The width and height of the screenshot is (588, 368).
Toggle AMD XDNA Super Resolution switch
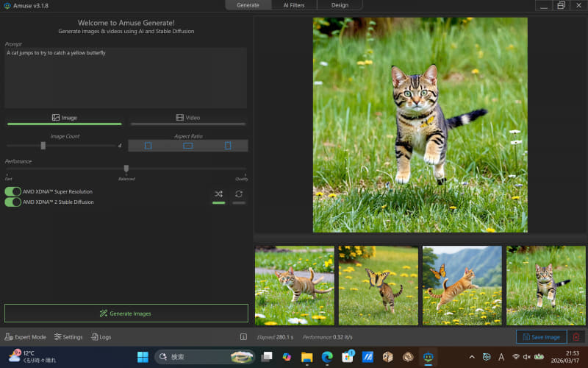(12, 191)
